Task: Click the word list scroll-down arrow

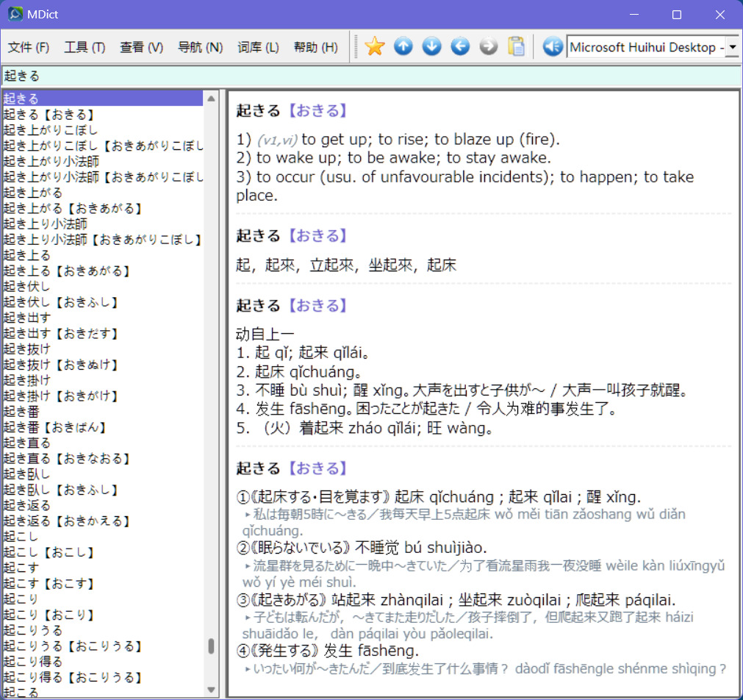Action: pyautogui.click(x=212, y=690)
